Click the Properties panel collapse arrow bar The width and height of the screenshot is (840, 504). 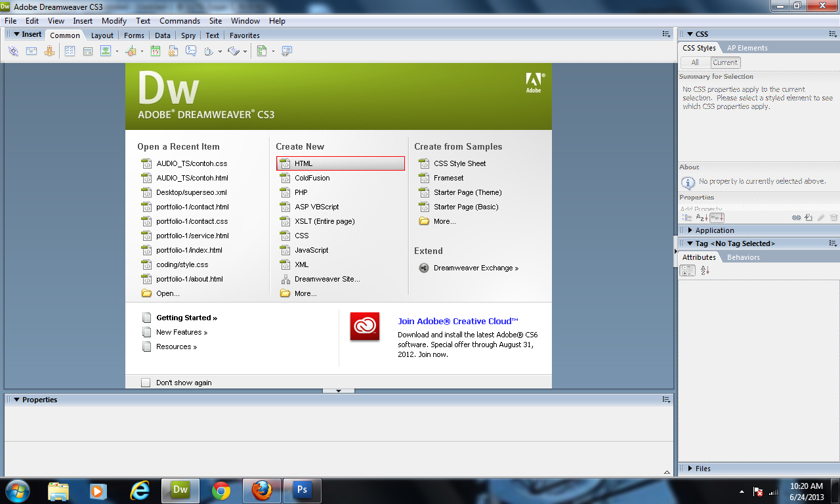(339, 391)
